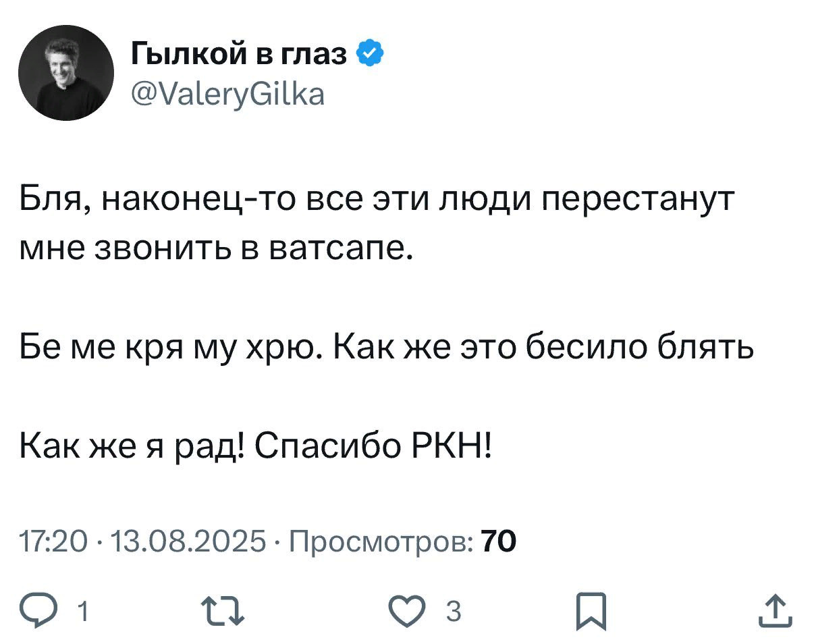Image resolution: width=814 pixels, height=644 pixels.
Task: Open the profile via the name 'Гылкой в глаз'
Action: (240, 53)
